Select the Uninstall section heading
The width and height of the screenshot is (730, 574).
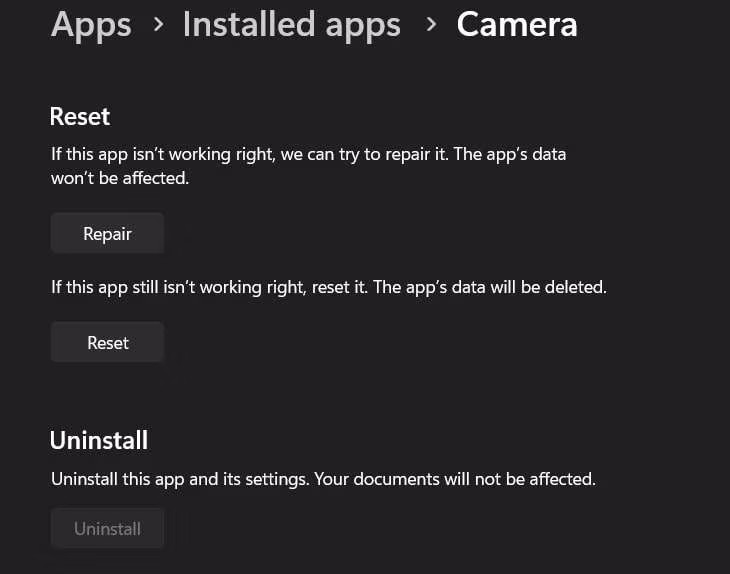[x=99, y=440]
